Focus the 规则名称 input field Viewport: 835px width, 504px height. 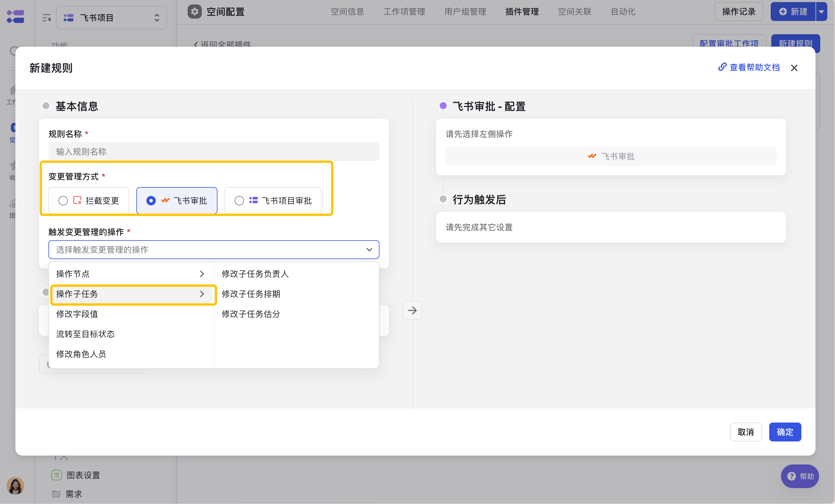click(214, 151)
